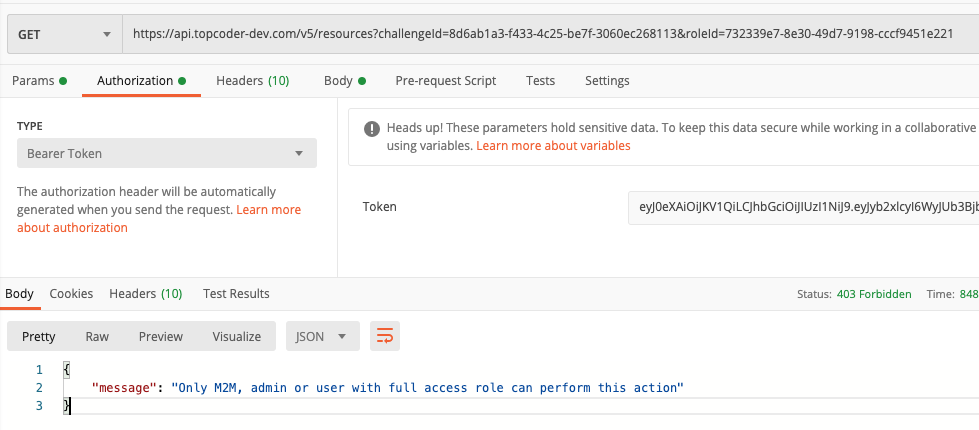The width and height of the screenshot is (979, 430).
Task: Switch to response Cookies tab
Action: [x=71, y=293]
